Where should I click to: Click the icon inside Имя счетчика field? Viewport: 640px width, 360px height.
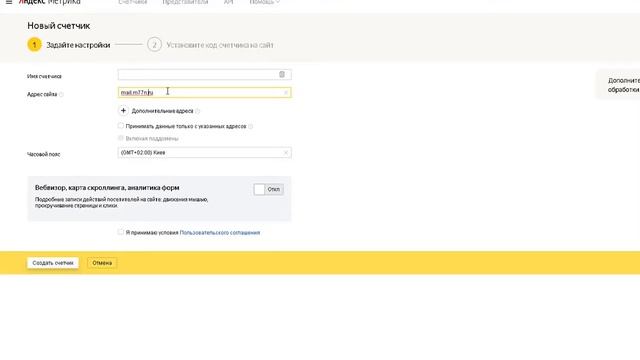pyautogui.click(x=282, y=74)
